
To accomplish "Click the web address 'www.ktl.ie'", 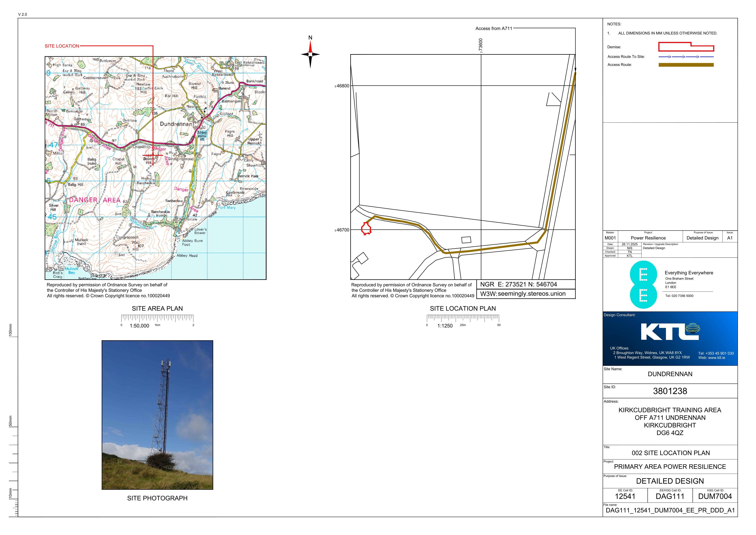I will [717, 358].
